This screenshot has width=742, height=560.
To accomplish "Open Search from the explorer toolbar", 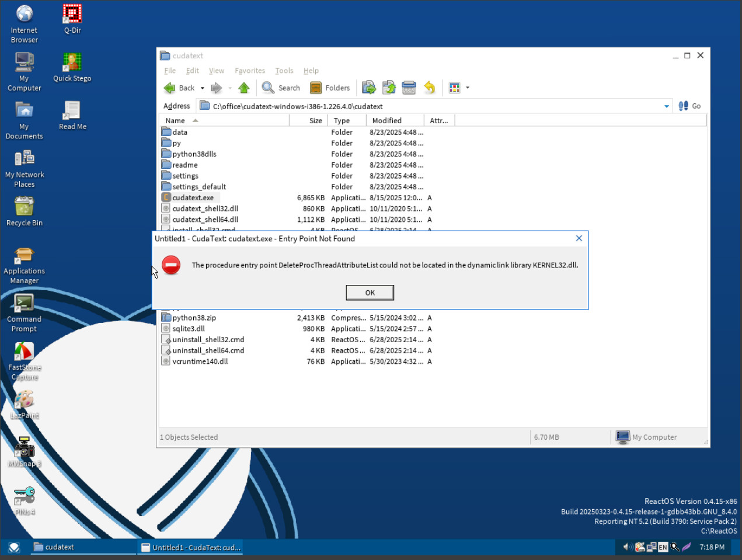I will click(x=281, y=88).
